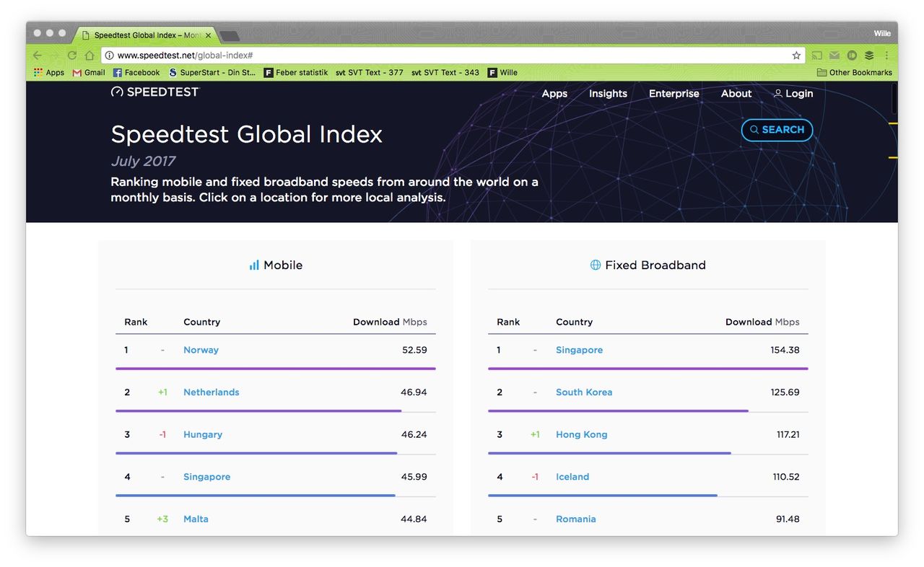The height and width of the screenshot is (567, 924).
Task: Open Hong Kong in Fixed Broadband ranking
Action: pos(582,434)
